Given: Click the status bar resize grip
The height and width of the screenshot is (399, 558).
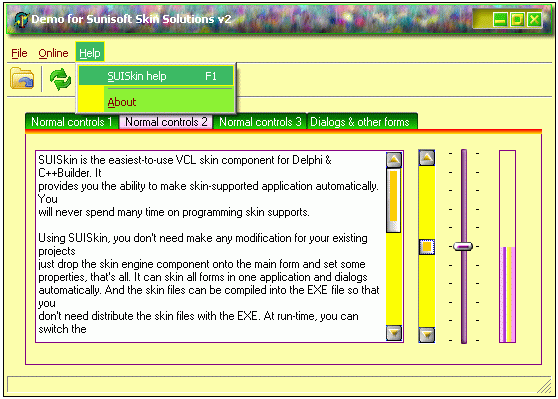Looking at the screenshot, I should pyautogui.click(x=544, y=386).
